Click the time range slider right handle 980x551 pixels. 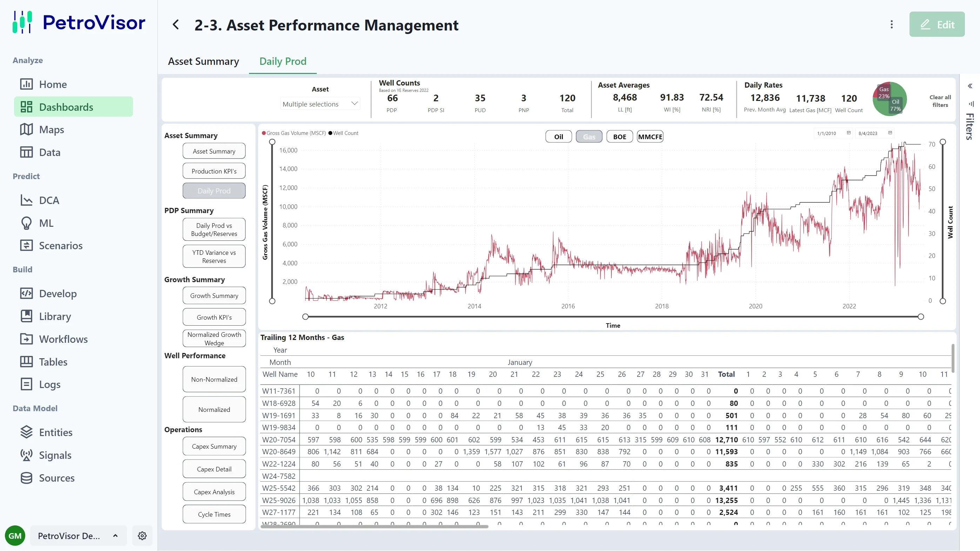point(920,317)
